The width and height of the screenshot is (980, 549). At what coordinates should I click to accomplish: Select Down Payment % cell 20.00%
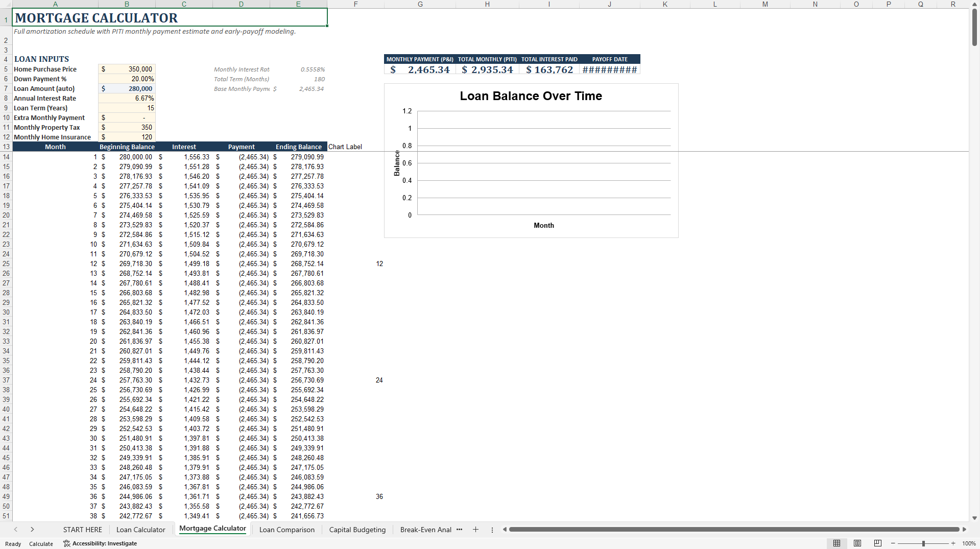point(127,79)
